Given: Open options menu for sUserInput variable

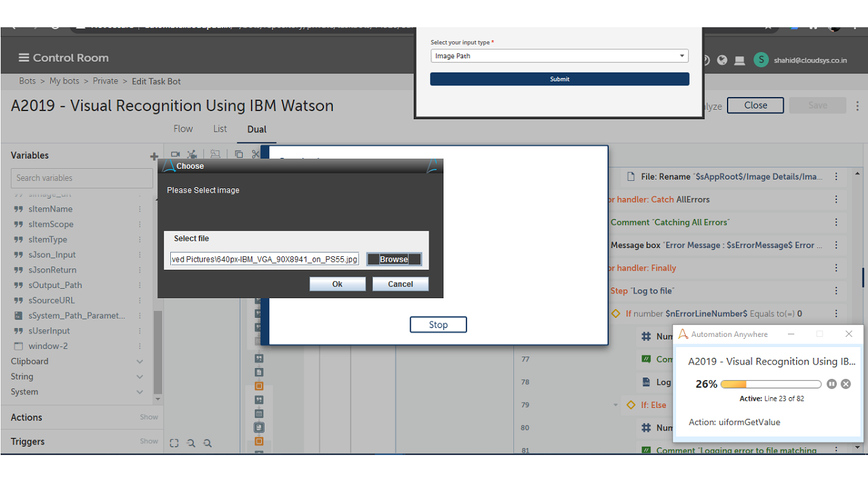Looking at the screenshot, I should [x=140, y=331].
